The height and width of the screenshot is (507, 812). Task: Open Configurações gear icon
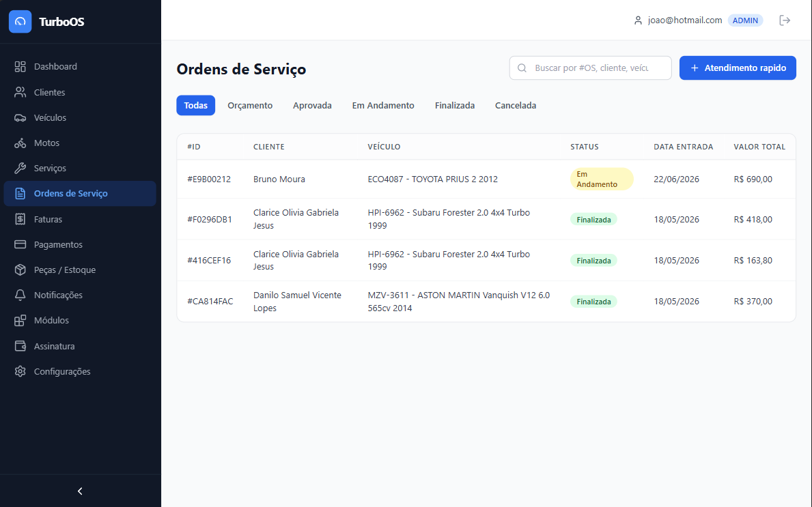(20, 371)
